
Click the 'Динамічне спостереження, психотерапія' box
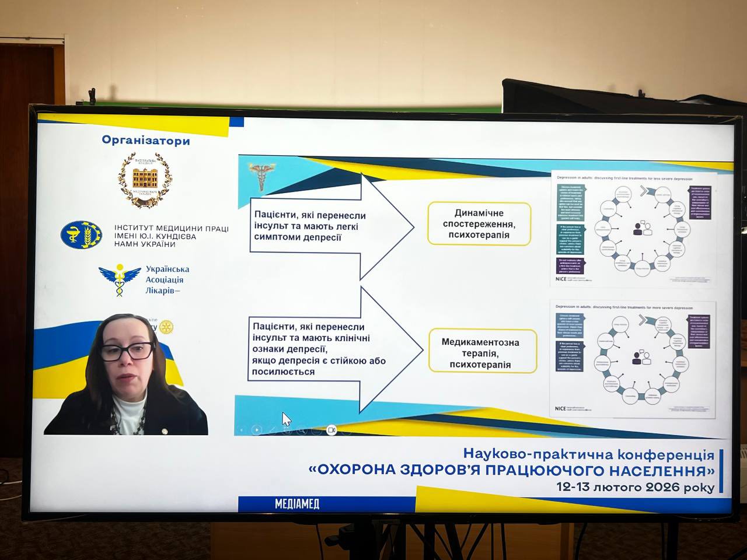479,223
